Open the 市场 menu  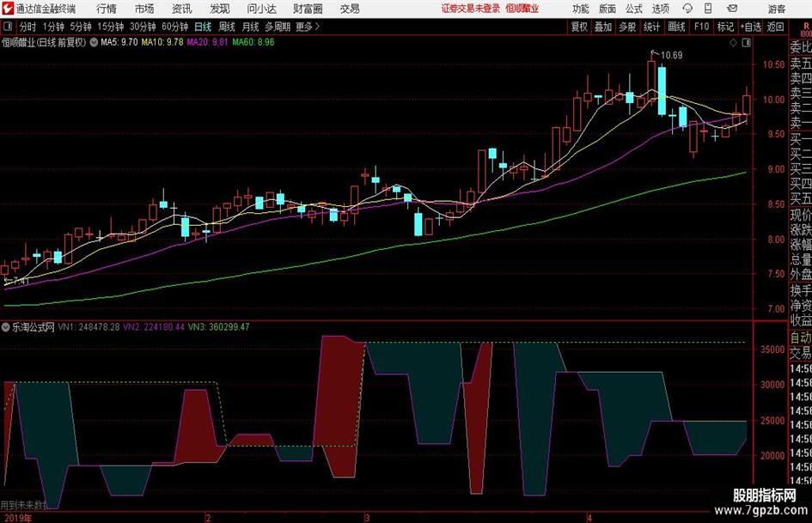pyautogui.click(x=144, y=9)
